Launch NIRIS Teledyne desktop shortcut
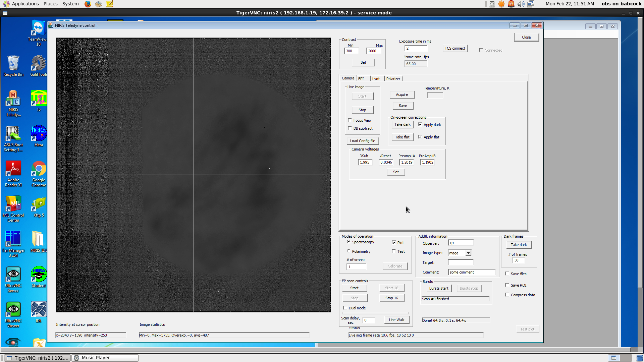 tap(13, 104)
